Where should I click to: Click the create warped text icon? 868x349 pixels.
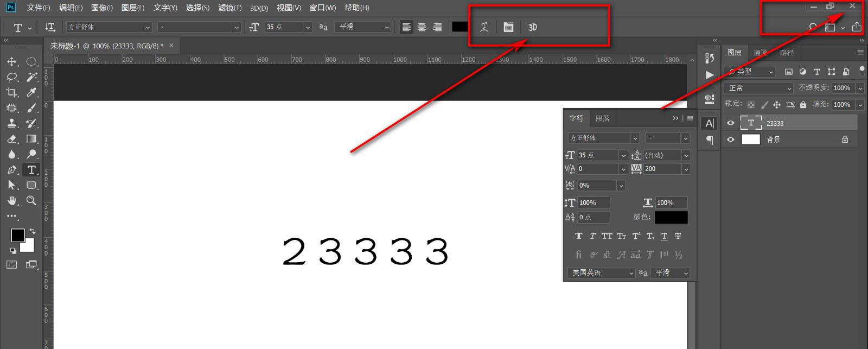click(x=484, y=27)
